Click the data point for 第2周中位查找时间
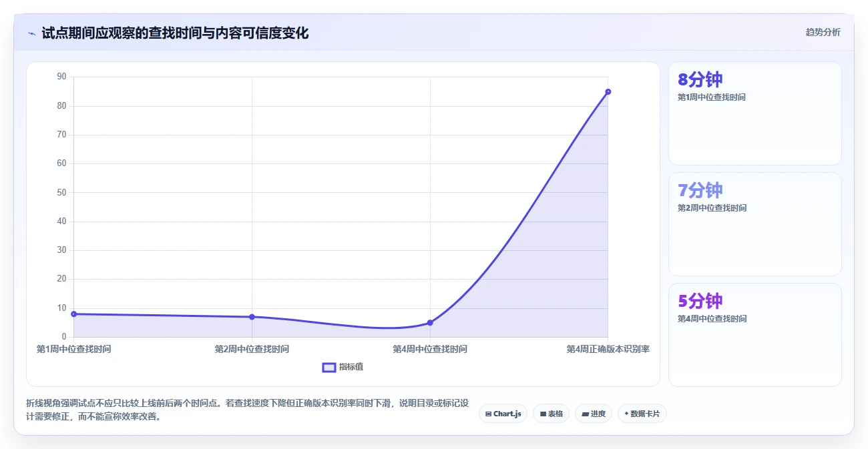Viewport: 868px width, 449px height. (252, 316)
